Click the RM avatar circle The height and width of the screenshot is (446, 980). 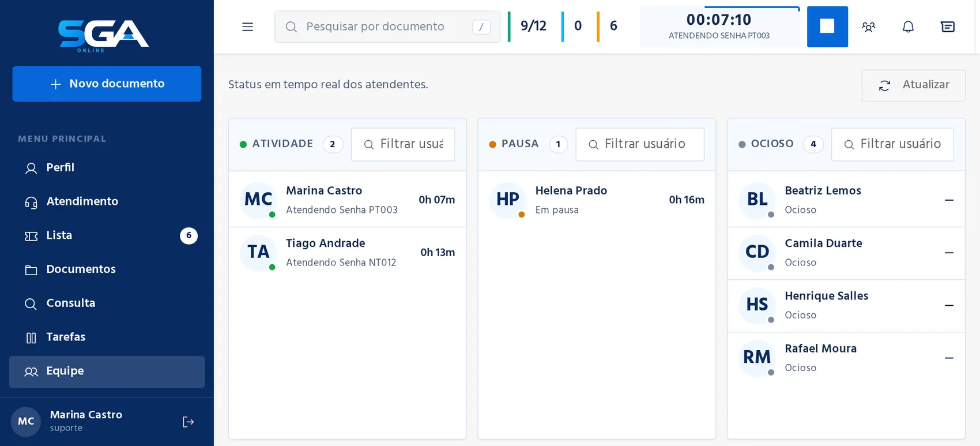tap(757, 358)
